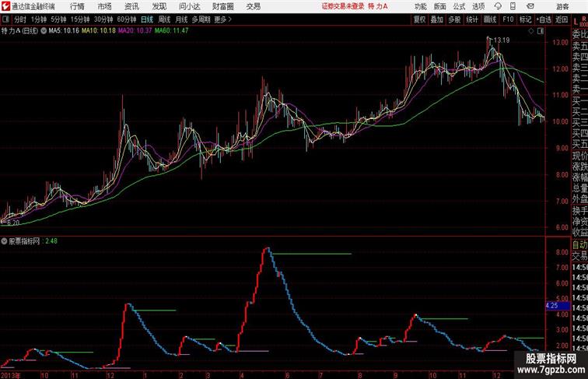Select the 月线 monthly period

pos(181,19)
